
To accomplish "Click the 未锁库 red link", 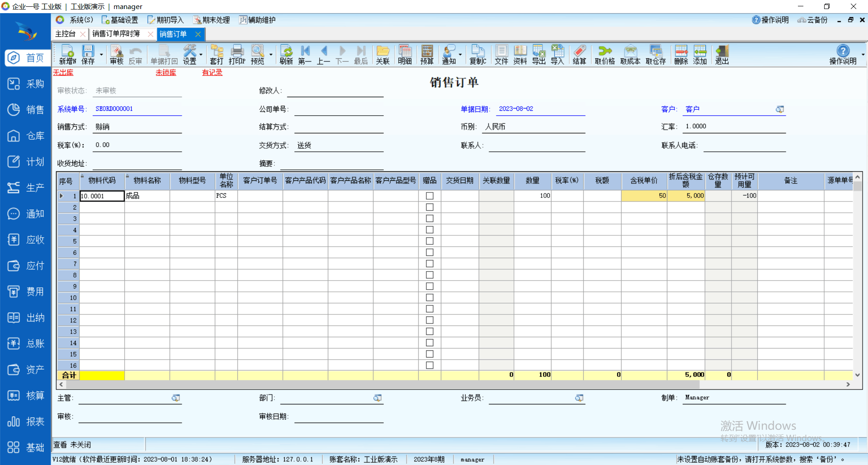I will [166, 73].
